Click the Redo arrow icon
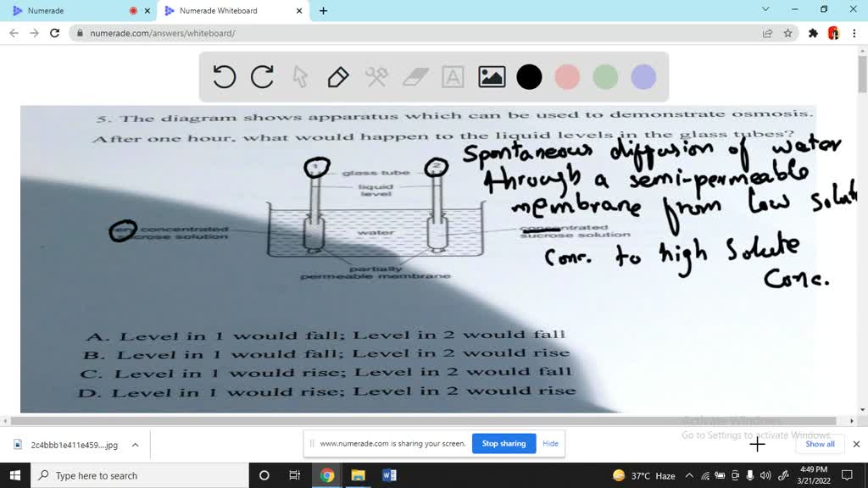The image size is (868, 488). 263,76
